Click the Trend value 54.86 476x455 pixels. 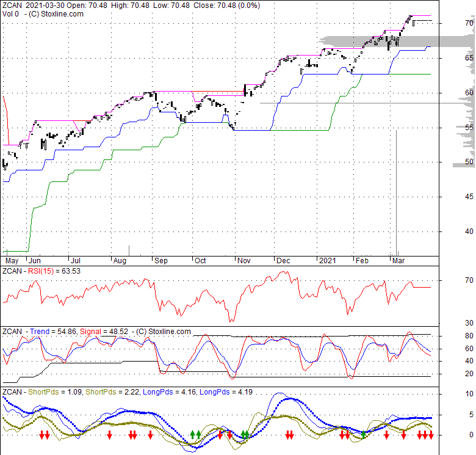pyautogui.click(x=67, y=332)
